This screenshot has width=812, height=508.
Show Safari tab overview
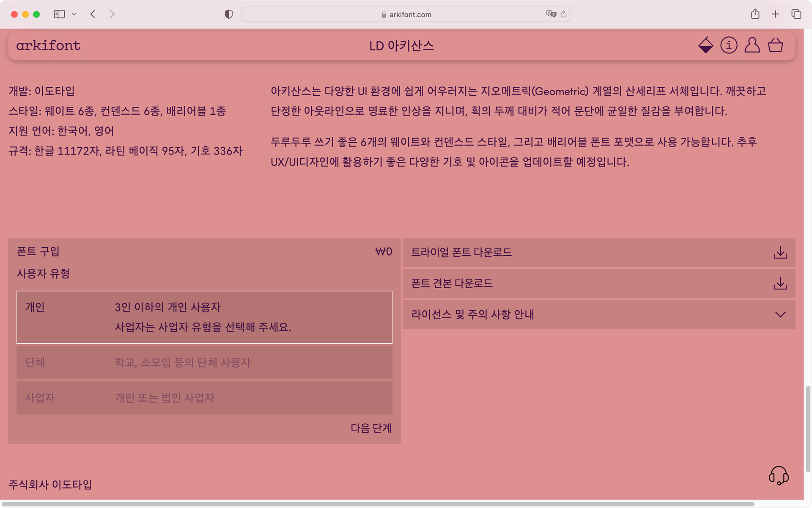pyautogui.click(x=796, y=14)
